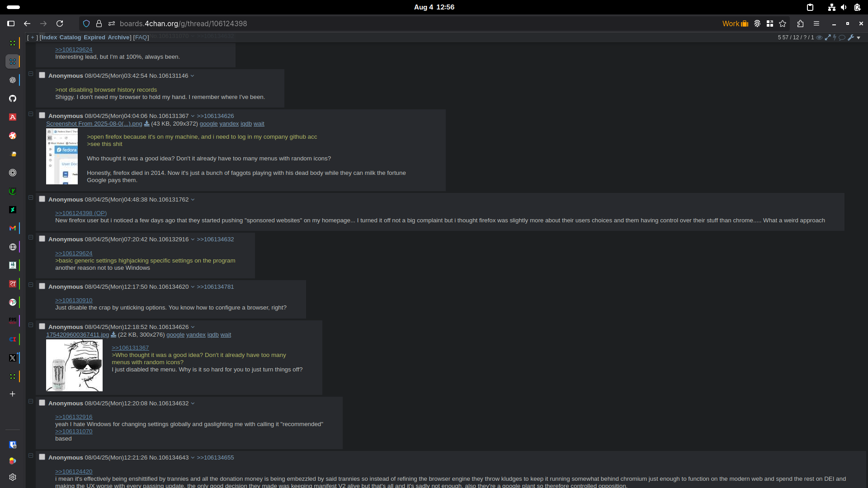868x488 pixels.
Task: Click the 4chan X thread watcher eye icon
Action: [819, 38]
